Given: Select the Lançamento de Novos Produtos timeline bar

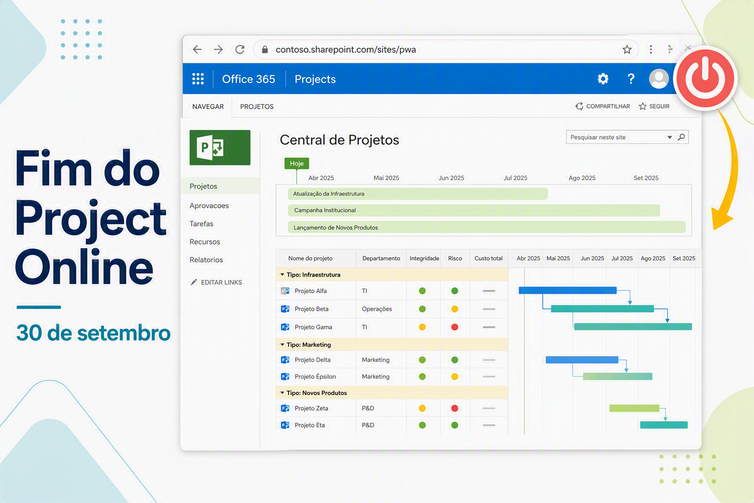Looking at the screenshot, I should 487,227.
